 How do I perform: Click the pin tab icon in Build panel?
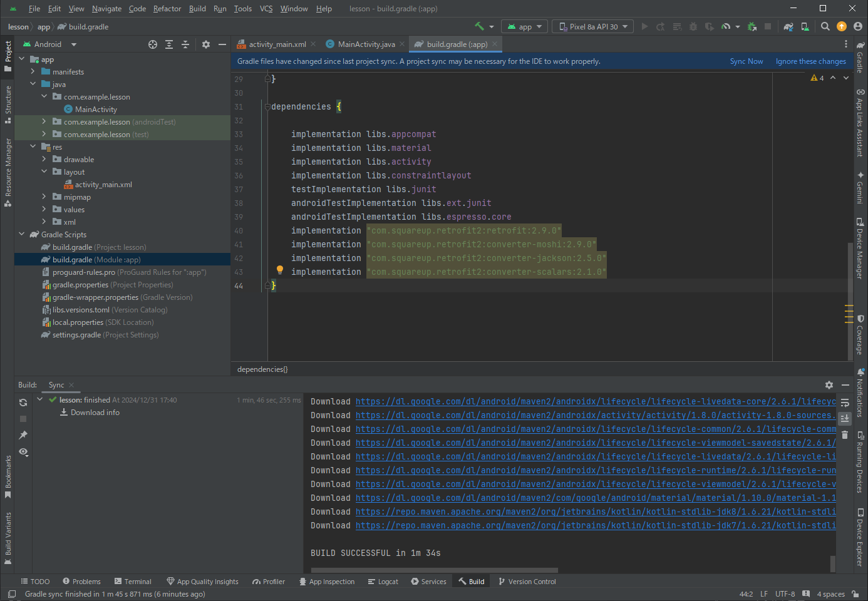[x=23, y=435]
